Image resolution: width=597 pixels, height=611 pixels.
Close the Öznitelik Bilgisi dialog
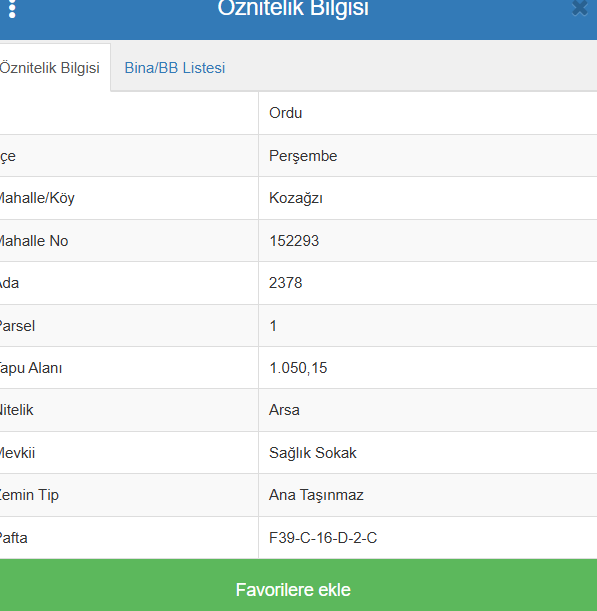[580, 8]
